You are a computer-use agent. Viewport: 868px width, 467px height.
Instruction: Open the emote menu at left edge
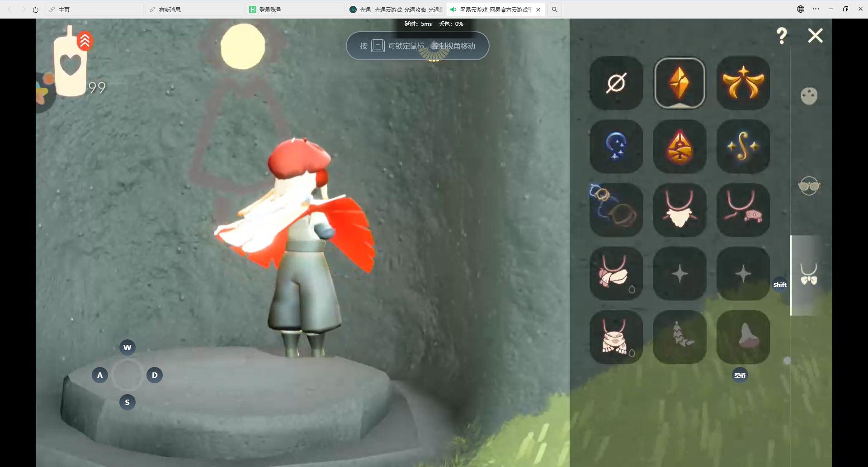pos(44,92)
